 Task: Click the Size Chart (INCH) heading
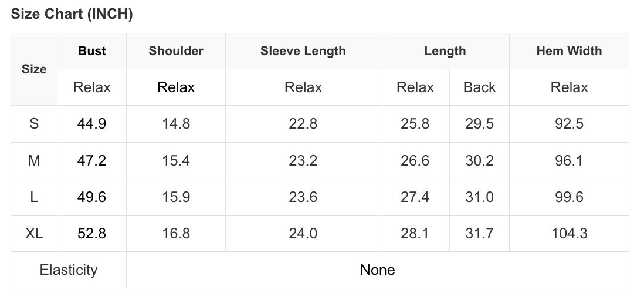pos(72,15)
